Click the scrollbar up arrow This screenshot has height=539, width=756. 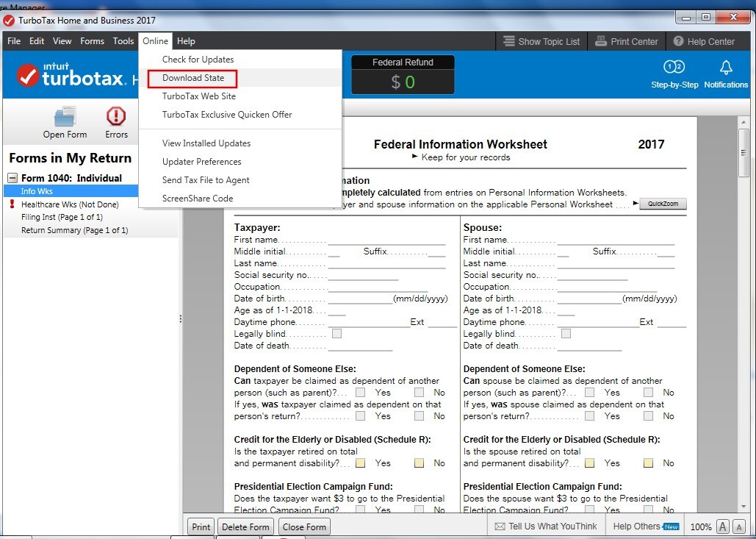(744, 123)
